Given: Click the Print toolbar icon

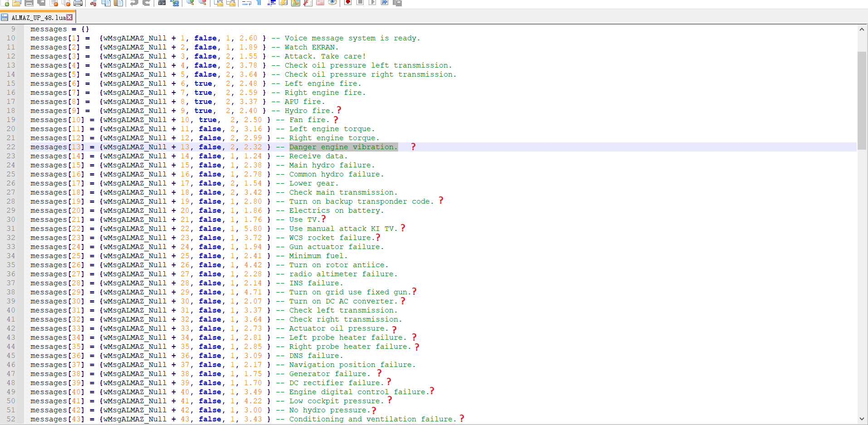Looking at the screenshot, I should point(78,3).
